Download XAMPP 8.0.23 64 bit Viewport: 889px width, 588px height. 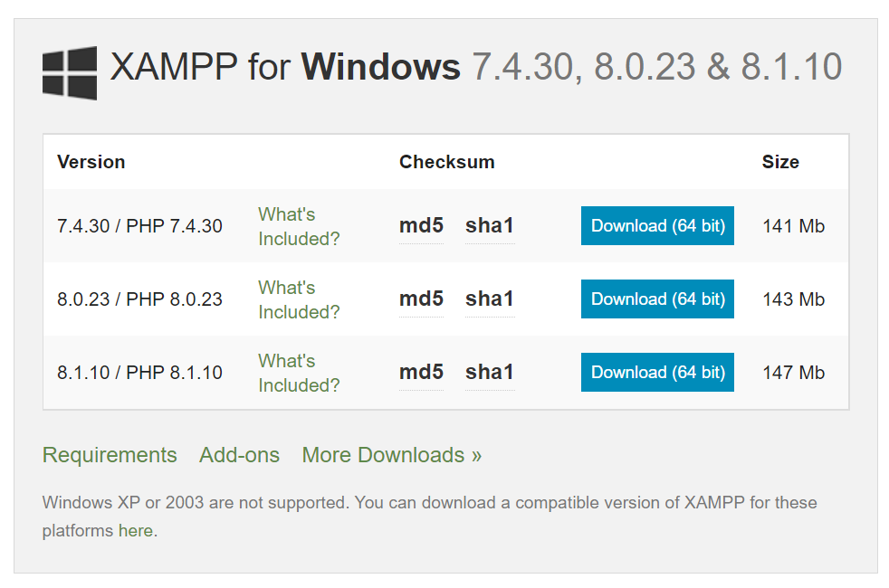[x=657, y=299]
